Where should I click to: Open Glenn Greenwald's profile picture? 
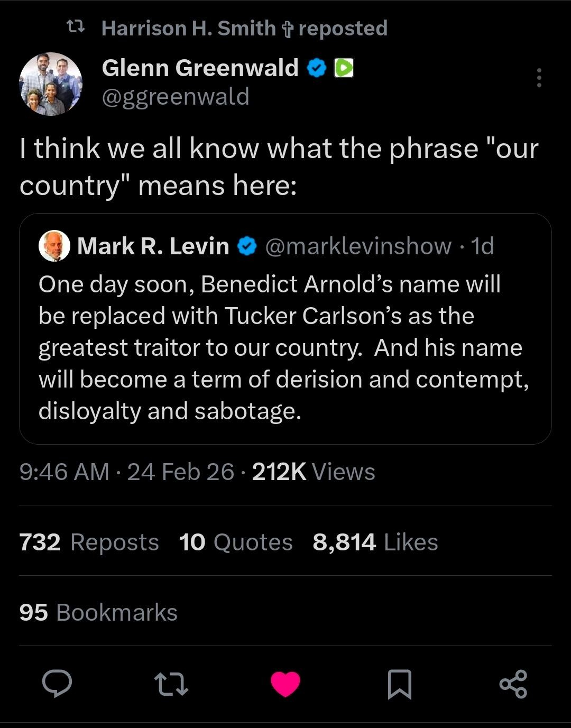tap(51, 84)
